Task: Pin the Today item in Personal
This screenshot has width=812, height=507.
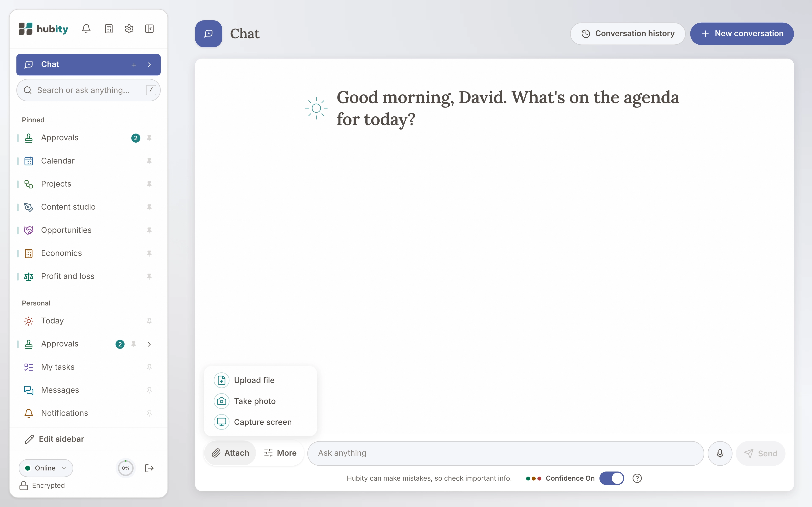Action: 149,321
